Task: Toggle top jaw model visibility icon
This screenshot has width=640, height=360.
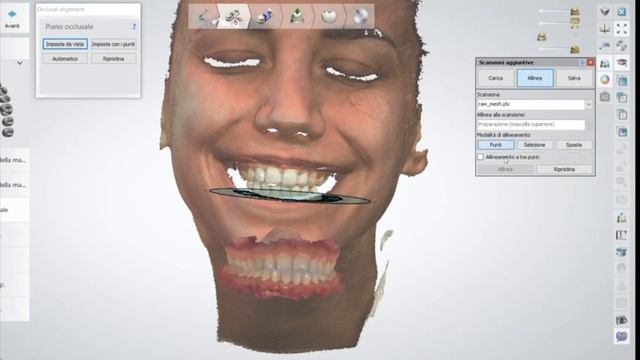Action: [575, 11]
